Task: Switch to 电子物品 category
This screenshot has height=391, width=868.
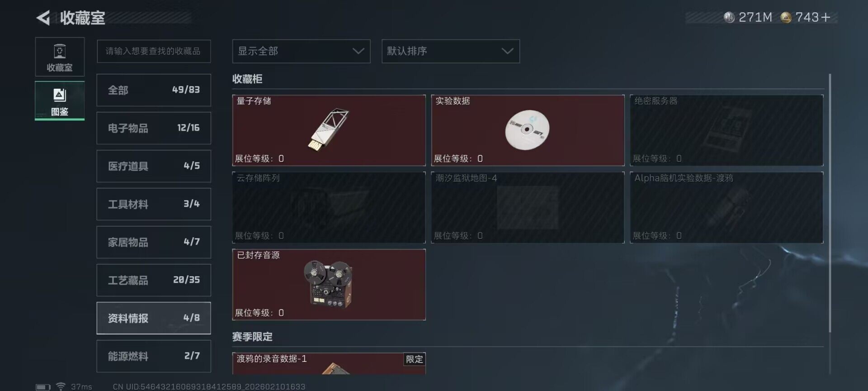Action: (154, 128)
